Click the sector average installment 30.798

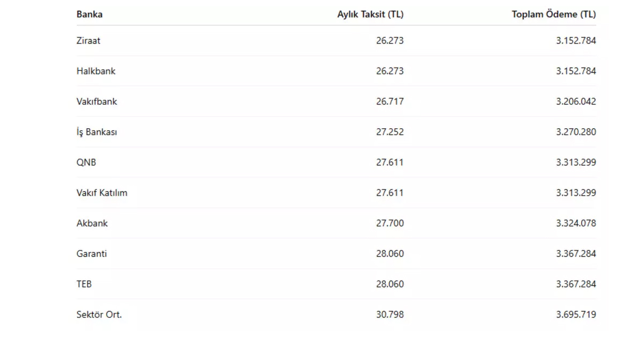pyautogui.click(x=390, y=314)
